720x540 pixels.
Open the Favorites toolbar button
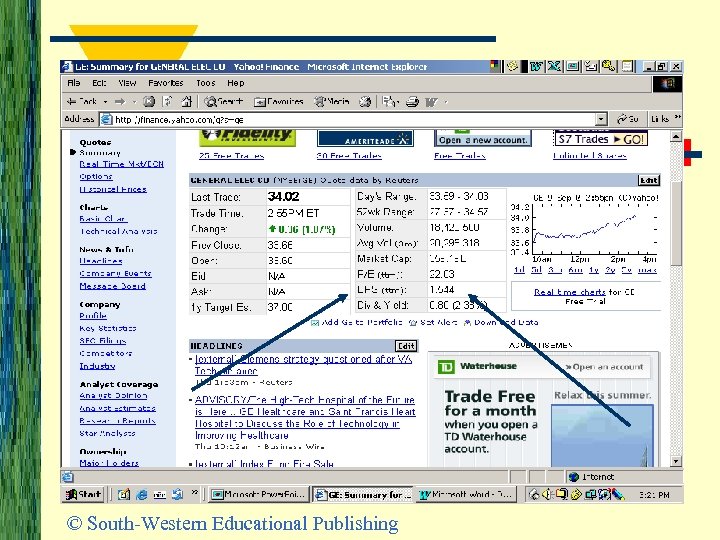(279, 101)
